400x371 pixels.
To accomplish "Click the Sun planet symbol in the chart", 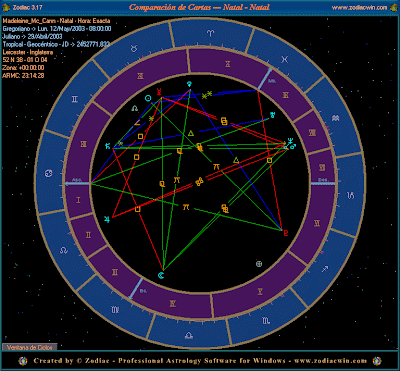I will 148,98.
